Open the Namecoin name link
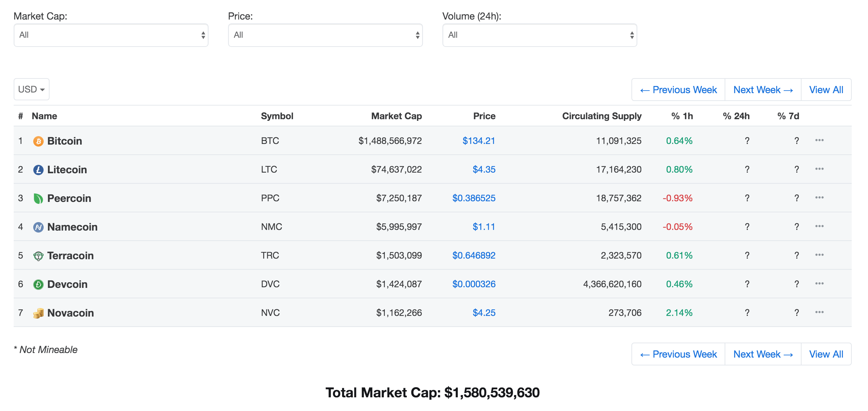The height and width of the screenshot is (411, 868). coord(72,227)
